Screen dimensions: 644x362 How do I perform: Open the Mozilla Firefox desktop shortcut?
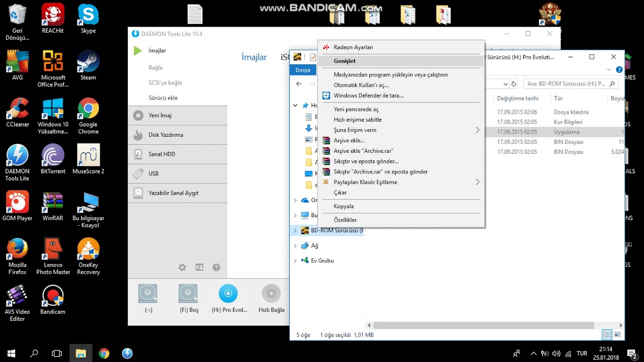point(17,256)
